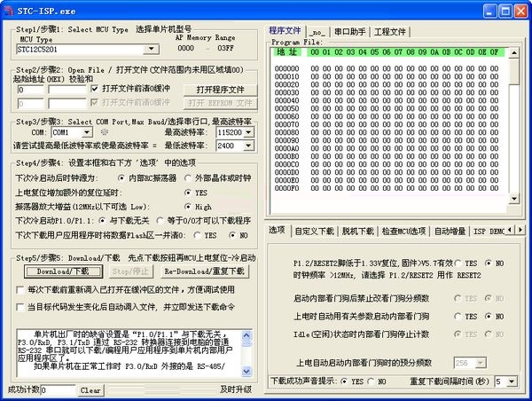Select '外部晶体或时钟' clock source radio
This screenshot has height=401, width=532.
[188, 178]
